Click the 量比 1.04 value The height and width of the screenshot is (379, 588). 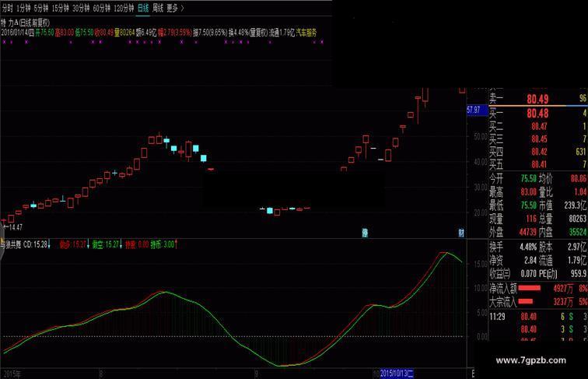tap(580, 192)
